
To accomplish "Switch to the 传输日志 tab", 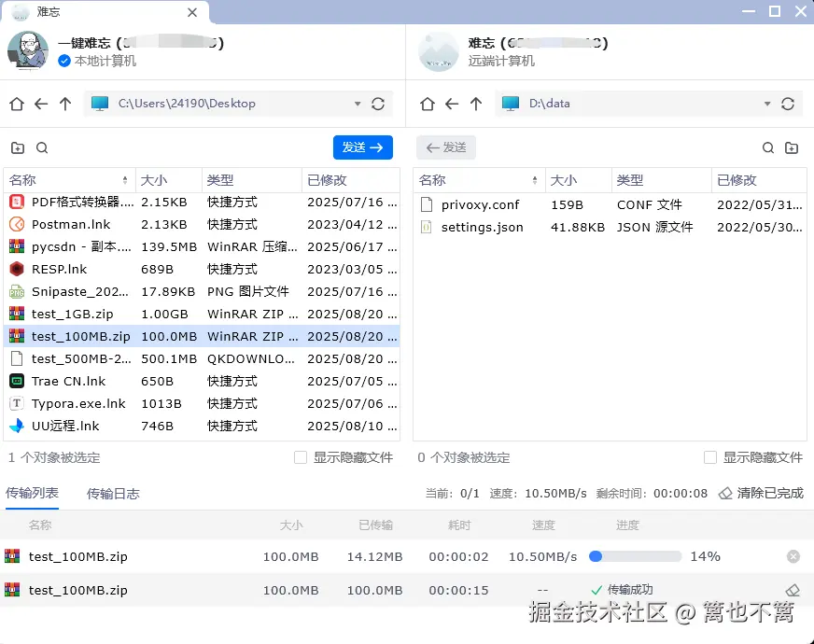I will (112, 495).
